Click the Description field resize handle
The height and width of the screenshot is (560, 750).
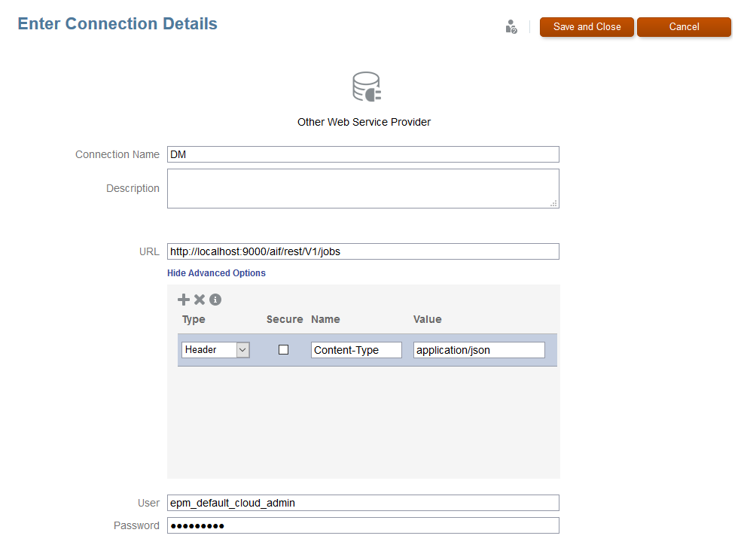point(553,203)
